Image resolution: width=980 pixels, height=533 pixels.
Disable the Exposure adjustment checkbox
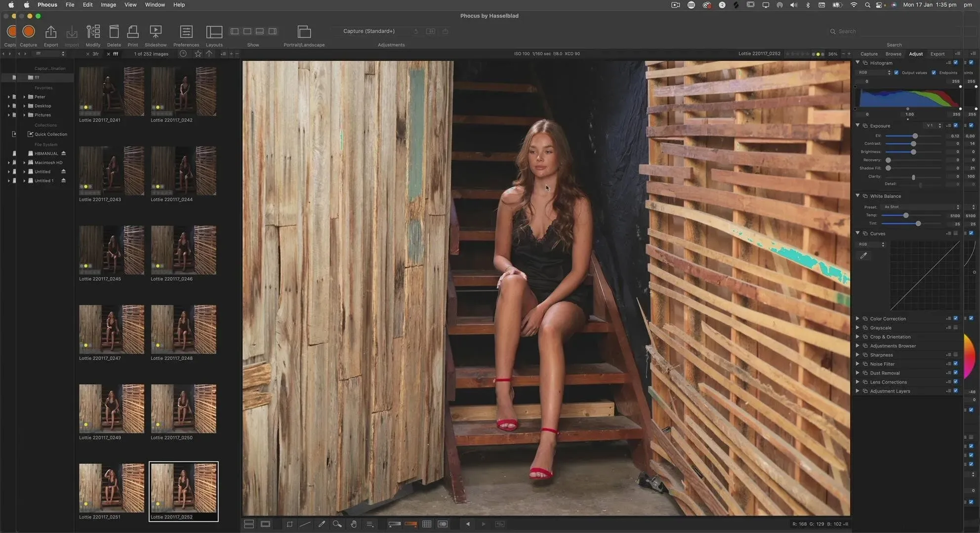(955, 125)
